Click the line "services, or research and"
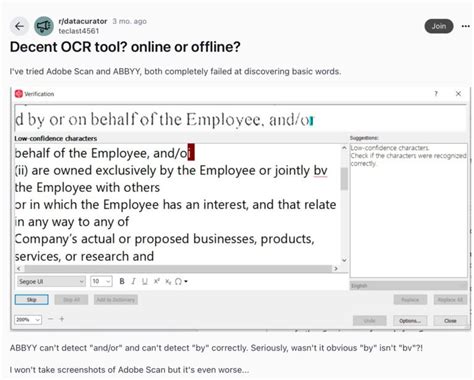Viewport: 474px width, 380px height. [84, 256]
